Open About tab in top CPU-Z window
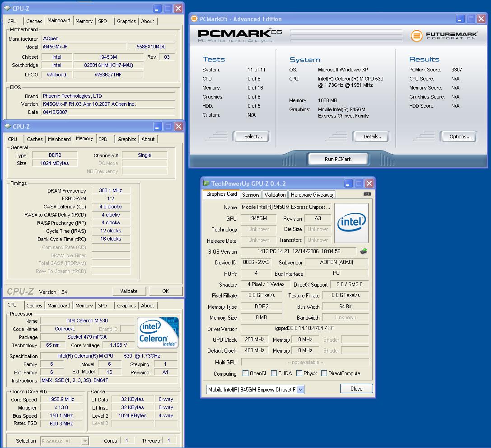 tap(148, 21)
